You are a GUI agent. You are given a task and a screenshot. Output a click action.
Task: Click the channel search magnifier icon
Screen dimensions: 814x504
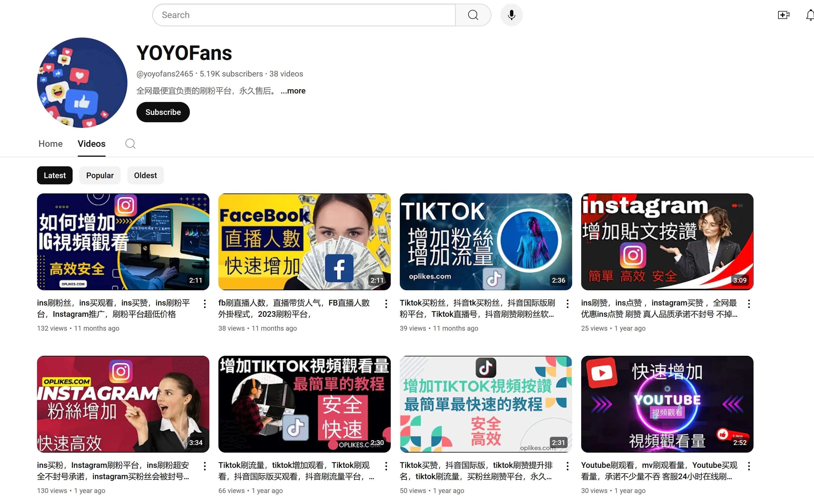(130, 144)
